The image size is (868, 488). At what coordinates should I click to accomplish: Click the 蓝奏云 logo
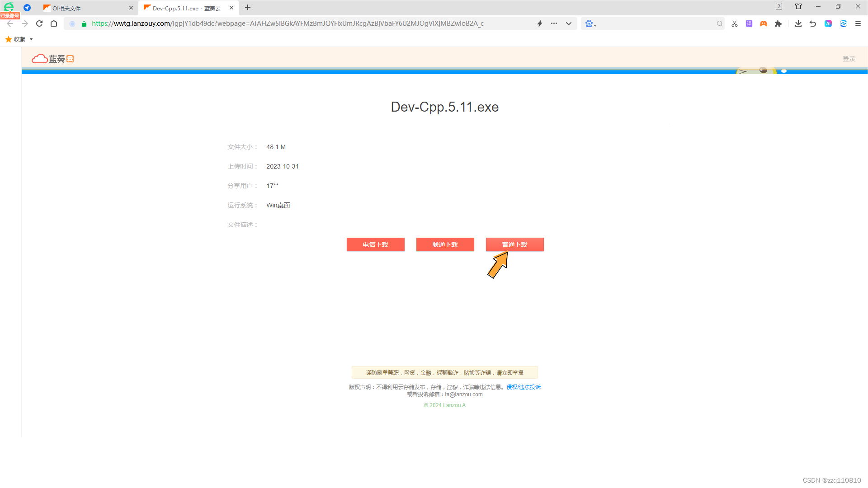click(53, 59)
